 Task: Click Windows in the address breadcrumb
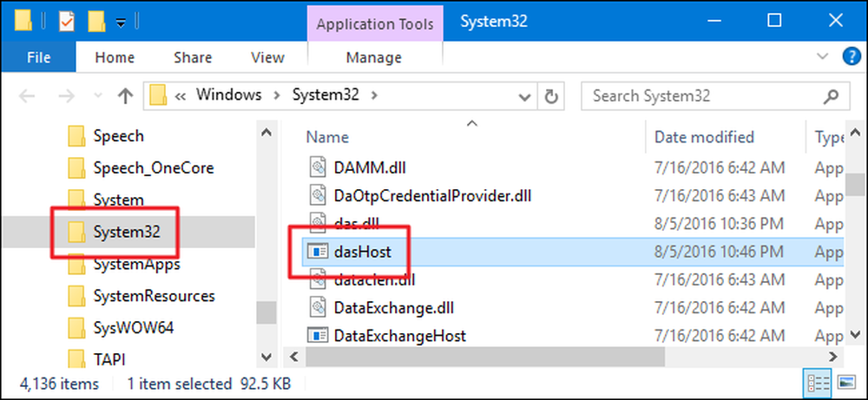(228, 95)
